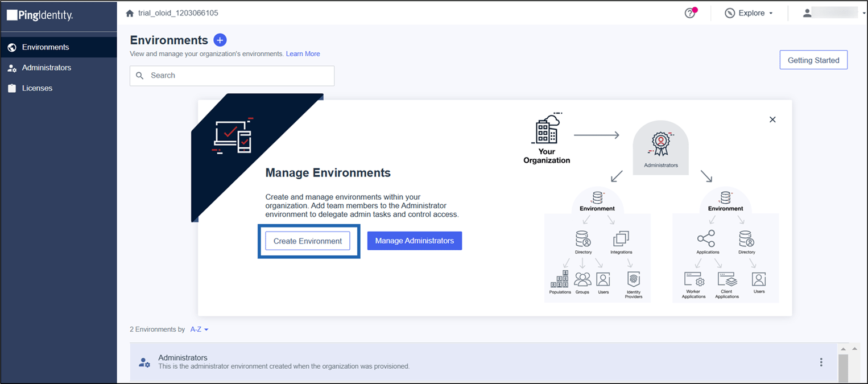Image resolution: width=868 pixels, height=384 pixels.
Task: Click the Populations graphic in diagram
Action: (x=560, y=279)
